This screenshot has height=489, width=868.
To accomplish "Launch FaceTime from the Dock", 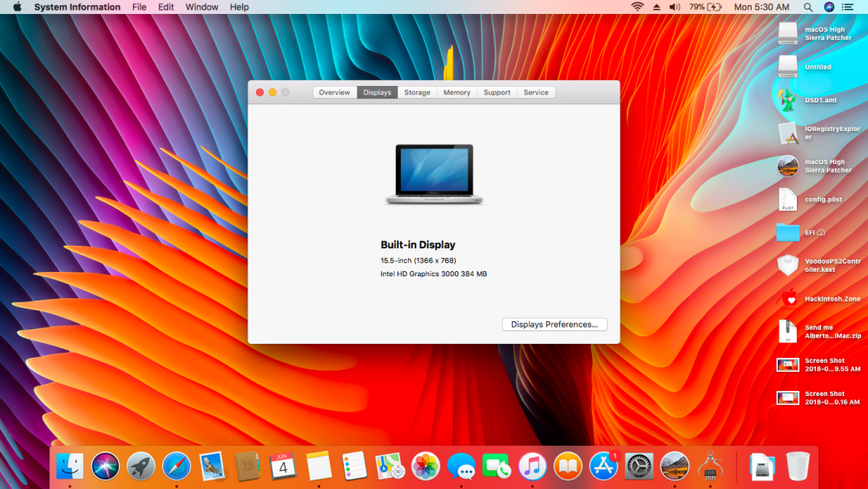I will pyautogui.click(x=496, y=466).
